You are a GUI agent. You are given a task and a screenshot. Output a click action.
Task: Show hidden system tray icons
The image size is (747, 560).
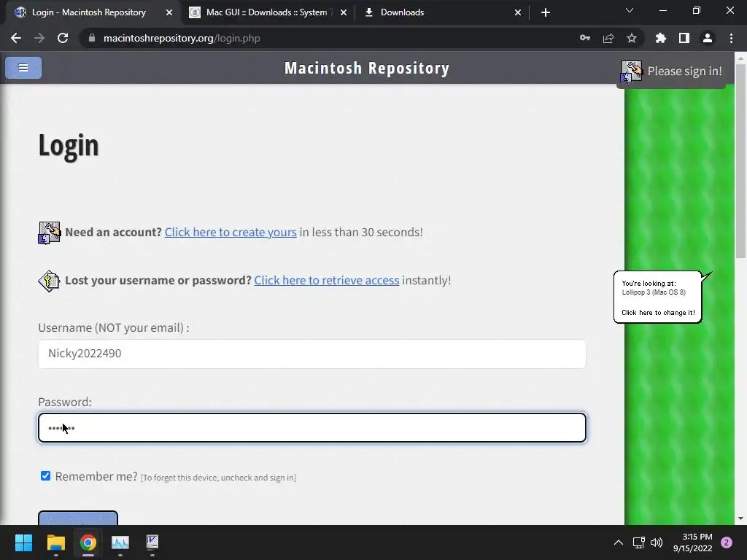click(619, 542)
